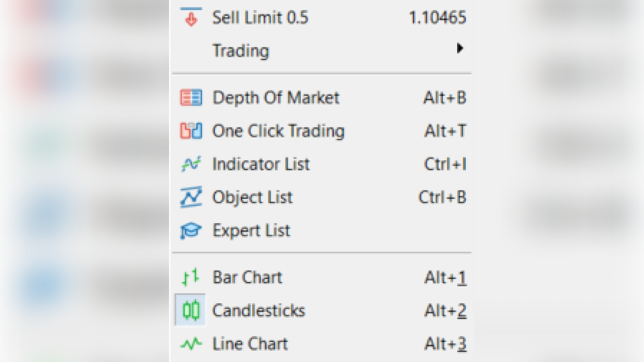644x362 pixels.
Task: Expand the Trading submenu arrow
Action: click(x=460, y=49)
